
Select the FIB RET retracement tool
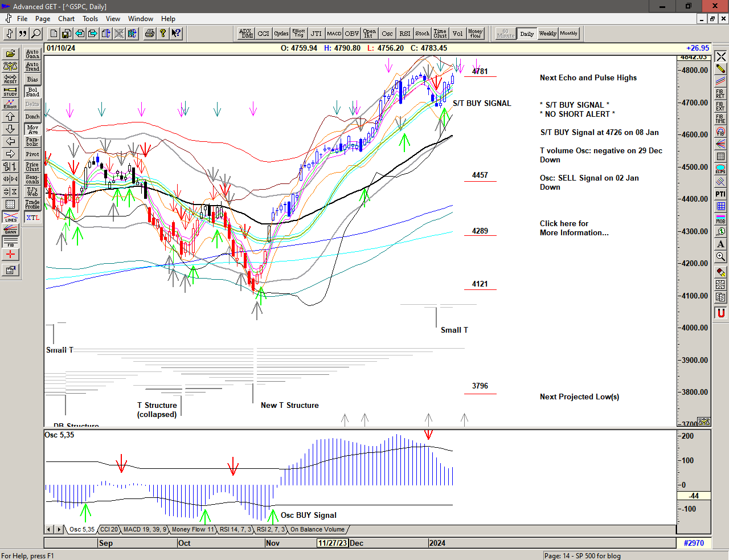[x=720, y=94]
